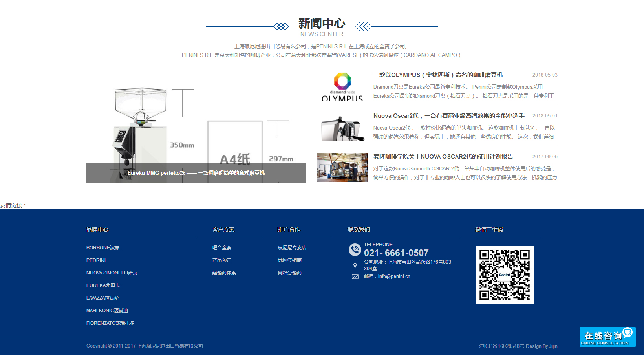644x355 pixels.
Task: Click the envelope icon beside 邮箱
Action: click(x=355, y=277)
